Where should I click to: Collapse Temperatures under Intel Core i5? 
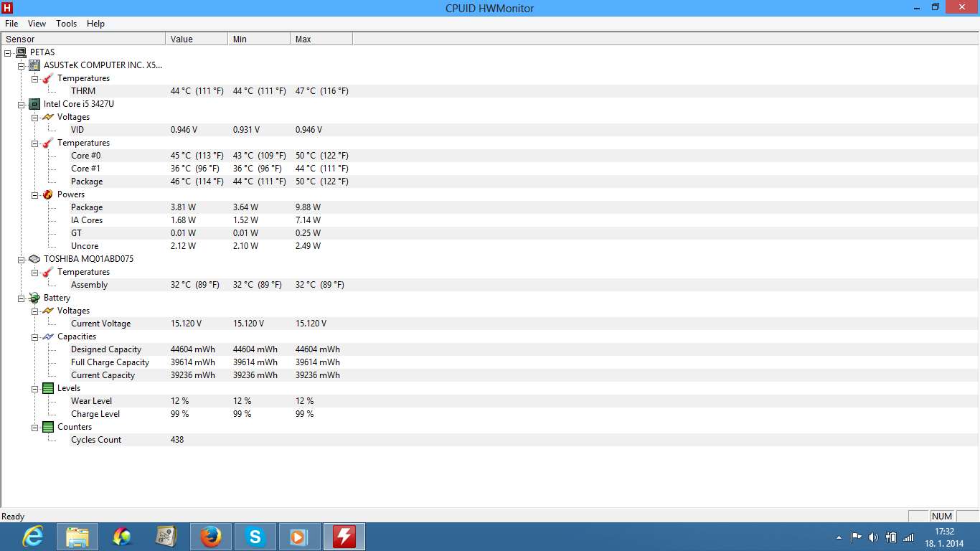[34, 143]
